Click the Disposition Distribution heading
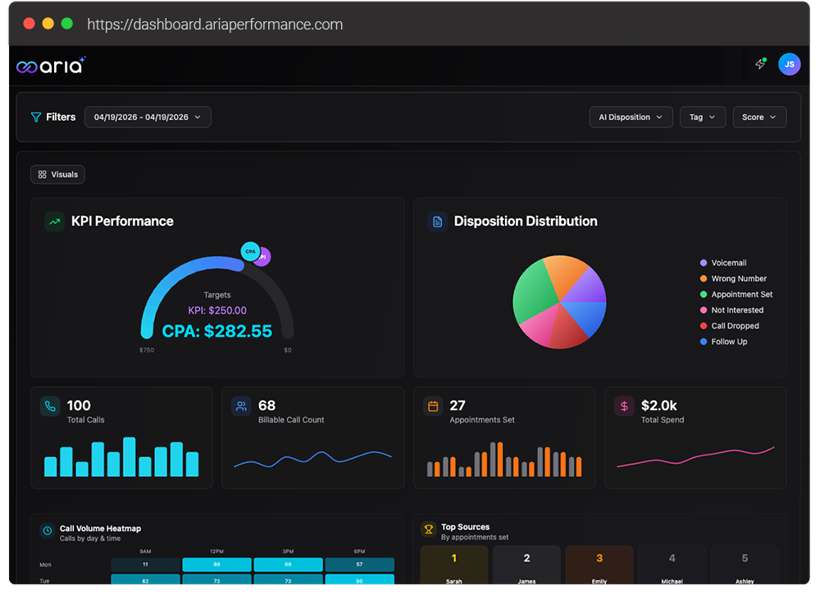 click(526, 222)
